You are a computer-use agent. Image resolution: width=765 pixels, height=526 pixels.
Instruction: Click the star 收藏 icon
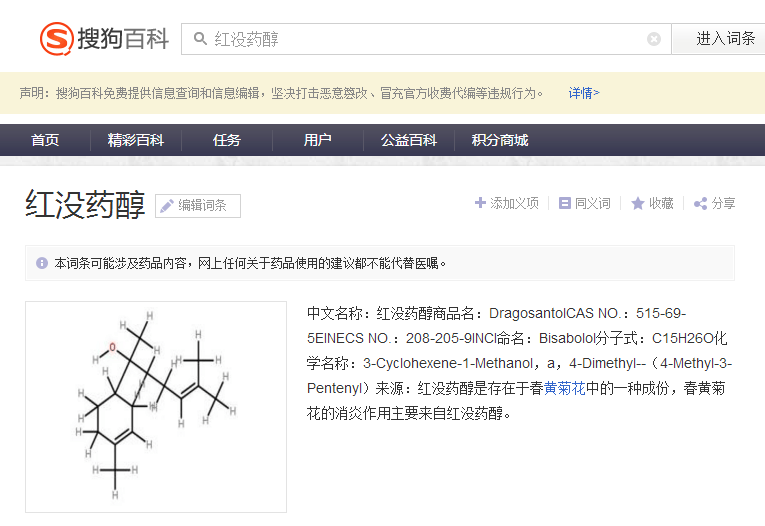point(638,203)
